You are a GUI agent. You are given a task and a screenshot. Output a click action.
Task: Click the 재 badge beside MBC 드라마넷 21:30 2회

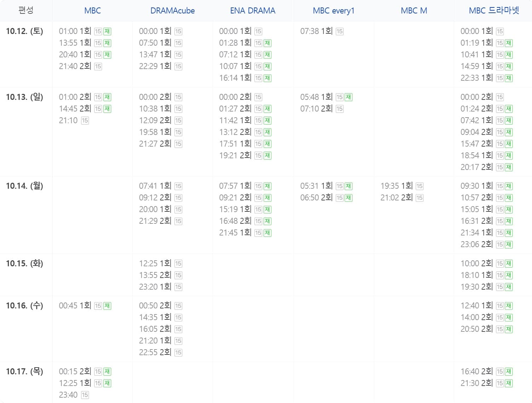509,383
